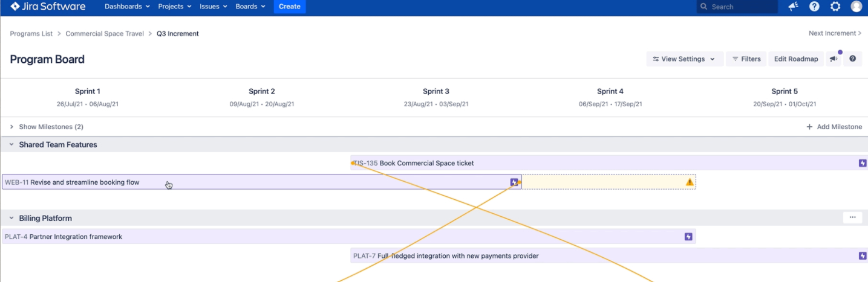Click the lightning icon on TIS-135 card

click(863, 163)
